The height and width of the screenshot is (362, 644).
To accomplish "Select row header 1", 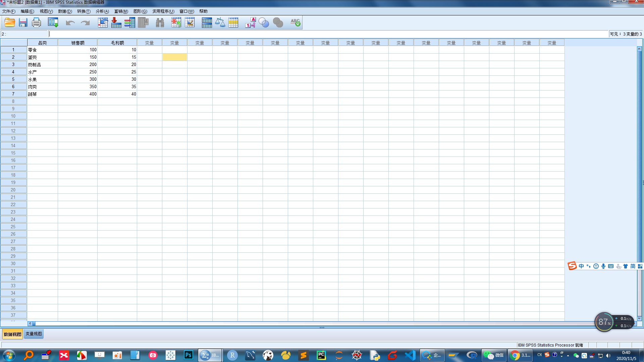I will pyautogui.click(x=13, y=50).
